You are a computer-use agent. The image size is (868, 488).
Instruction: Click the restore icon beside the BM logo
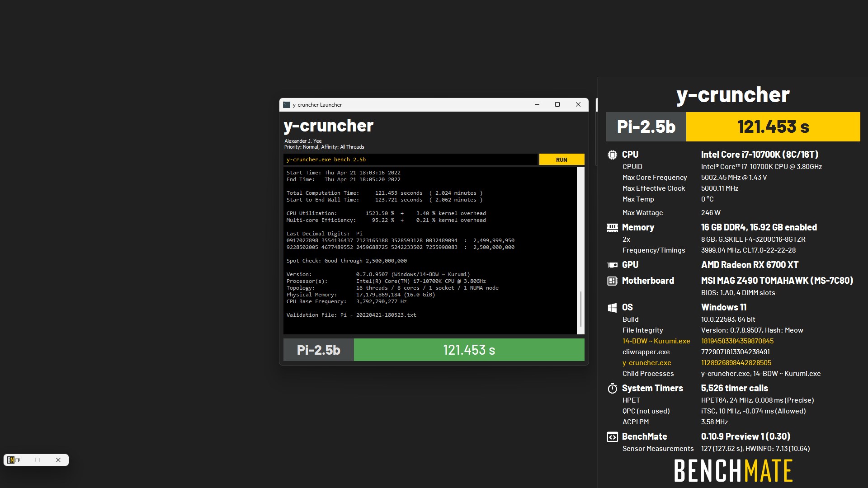pos(17,460)
